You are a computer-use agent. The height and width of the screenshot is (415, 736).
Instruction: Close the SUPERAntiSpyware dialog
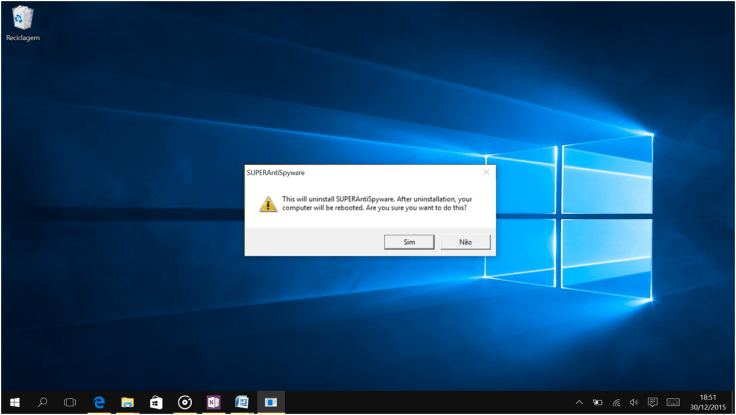tap(486, 172)
